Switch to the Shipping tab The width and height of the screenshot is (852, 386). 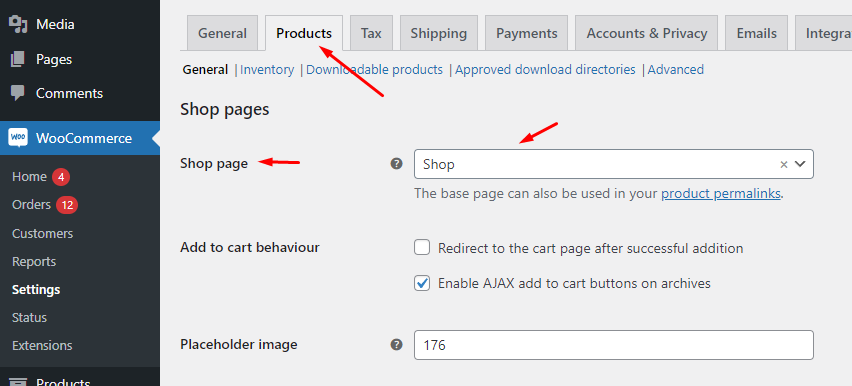438,33
